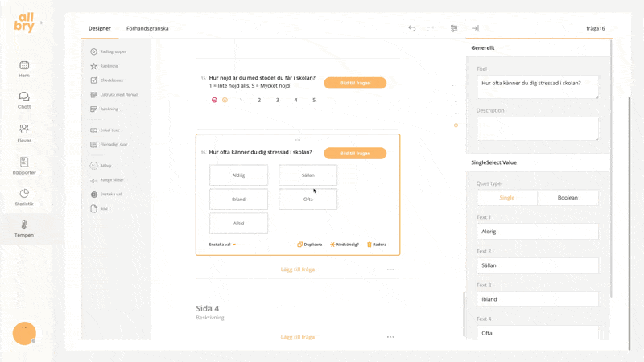Select the Single quest type option
Screen dimensions: 644x362
(507, 197)
